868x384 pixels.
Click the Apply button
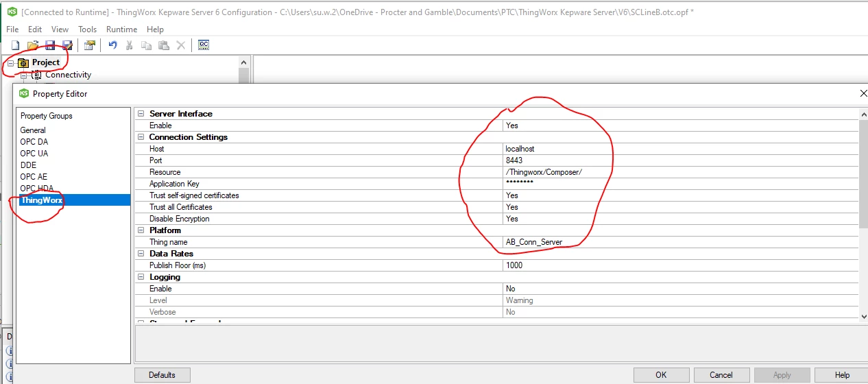point(782,375)
